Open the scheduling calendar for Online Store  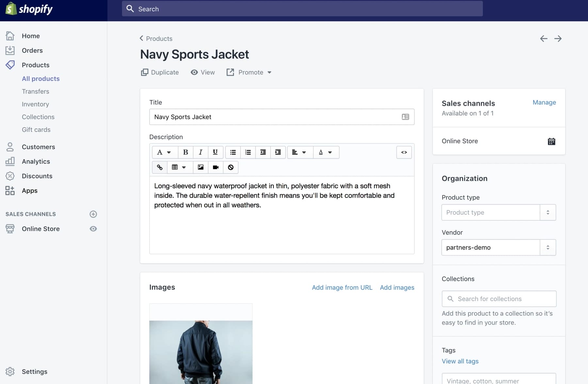tap(551, 141)
